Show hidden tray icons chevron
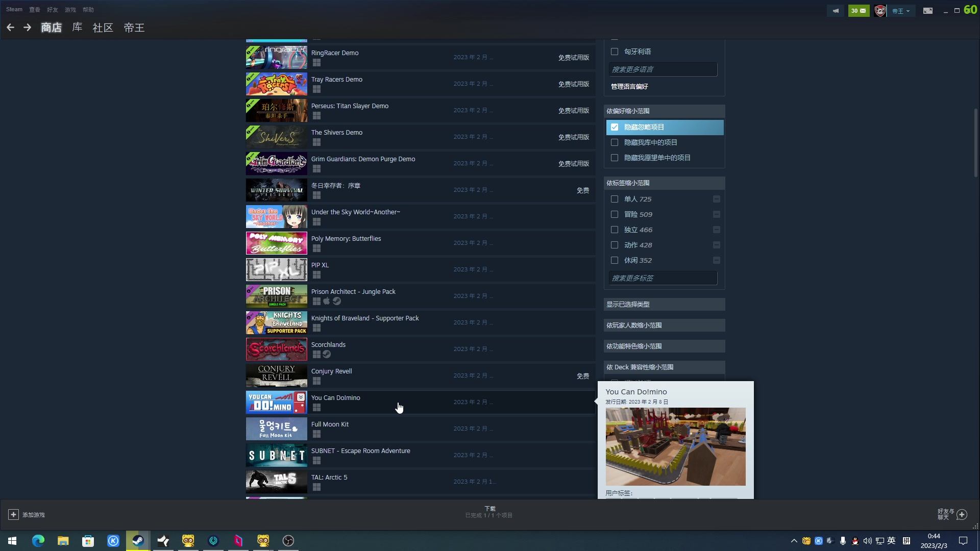The height and width of the screenshot is (551, 980). (x=794, y=541)
